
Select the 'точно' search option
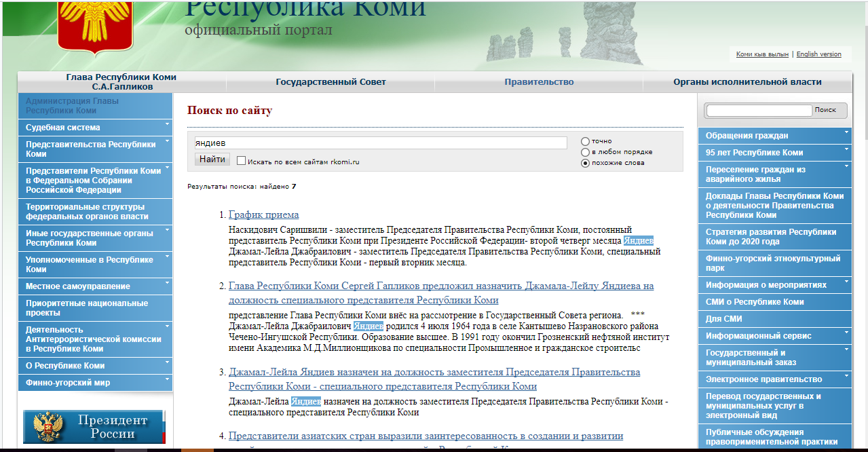(x=585, y=141)
